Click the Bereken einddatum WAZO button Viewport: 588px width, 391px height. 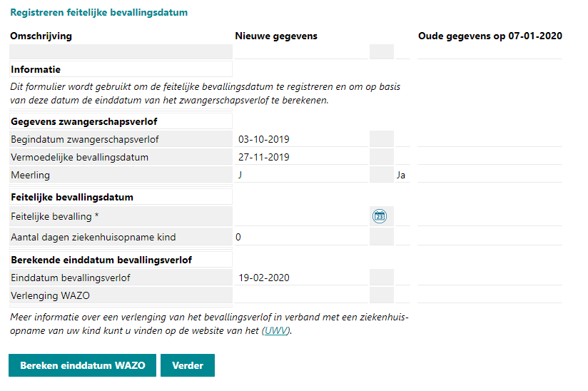click(x=83, y=365)
